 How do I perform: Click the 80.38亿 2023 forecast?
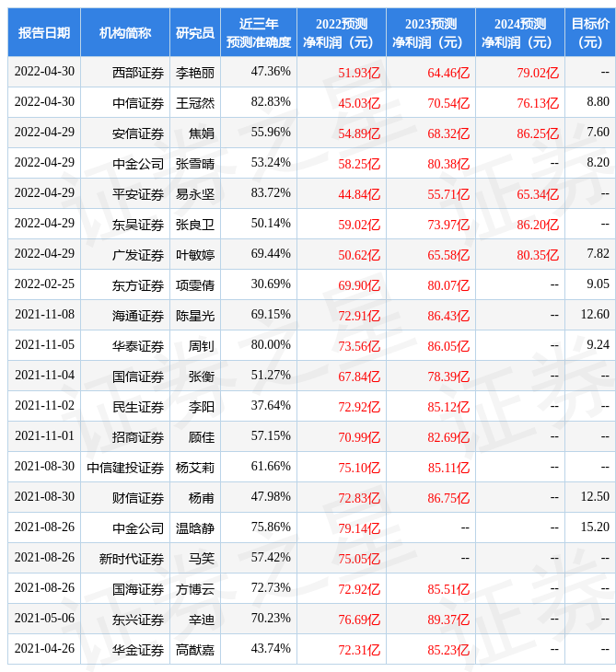click(448, 164)
